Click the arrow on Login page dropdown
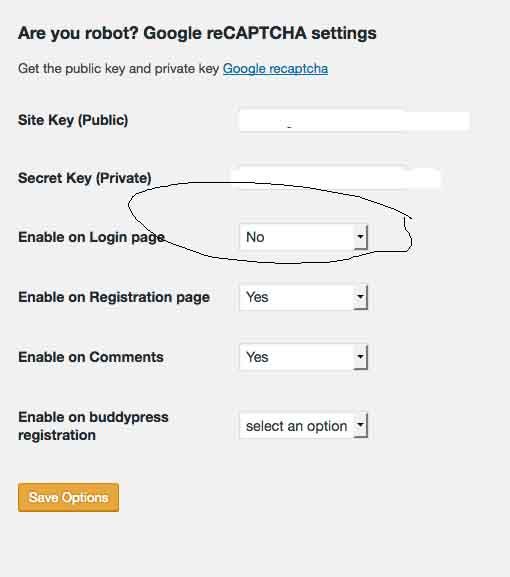The image size is (510, 577). 361,237
